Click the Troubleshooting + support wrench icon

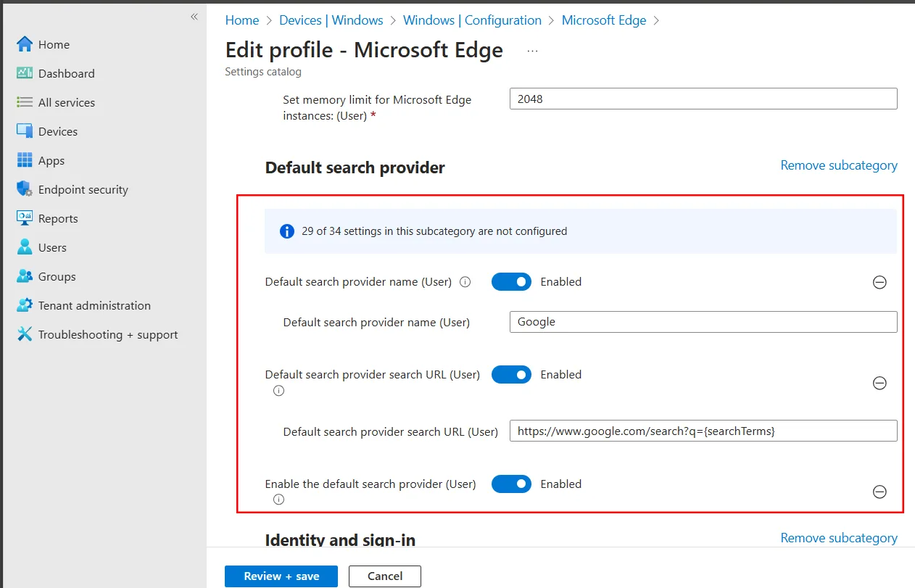tap(25, 334)
